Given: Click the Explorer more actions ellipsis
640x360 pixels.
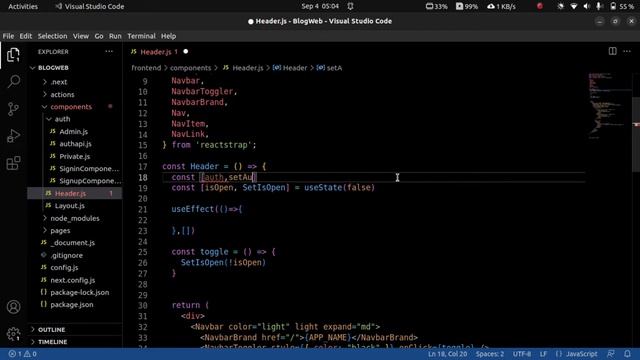Looking at the screenshot, I should point(109,51).
